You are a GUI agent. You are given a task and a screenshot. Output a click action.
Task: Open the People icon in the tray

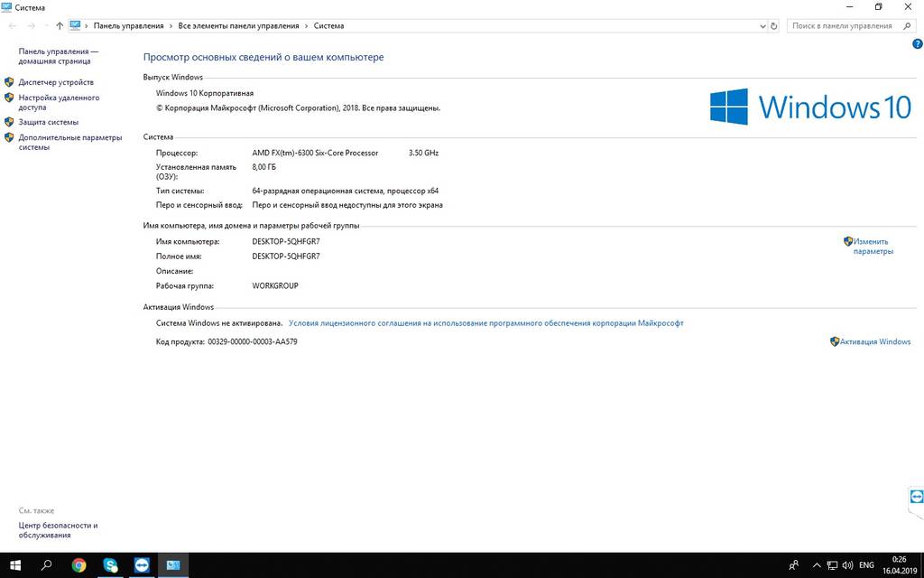click(794, 565)
